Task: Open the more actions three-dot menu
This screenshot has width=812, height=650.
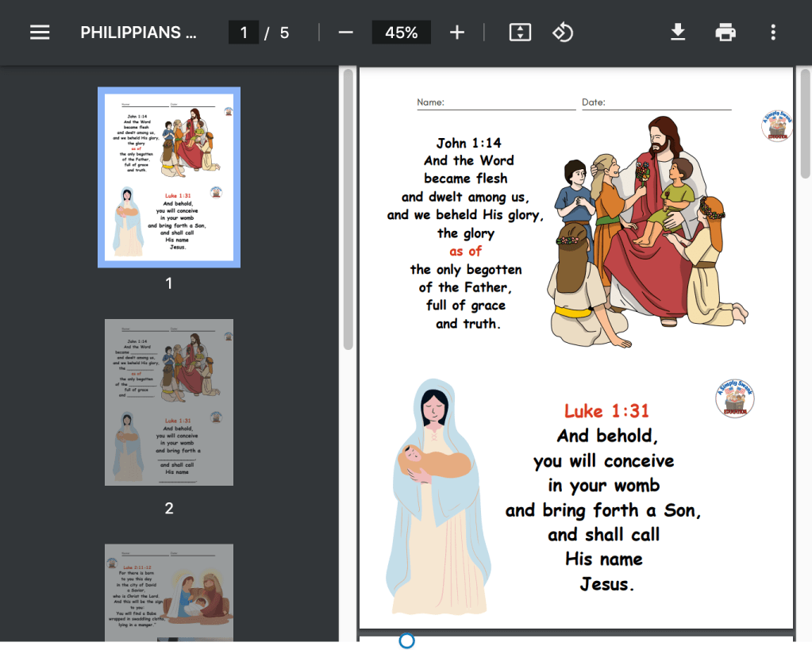Action: click(x=773, y=33)
